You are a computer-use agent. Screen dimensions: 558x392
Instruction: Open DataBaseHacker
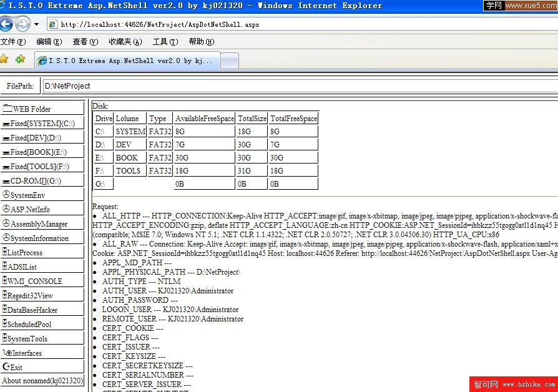point(42,309)
